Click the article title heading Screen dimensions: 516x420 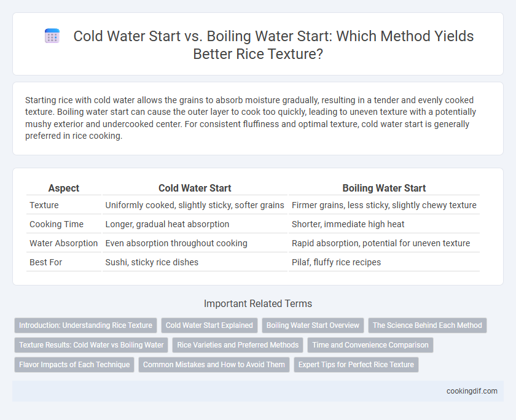coord(273,45)
